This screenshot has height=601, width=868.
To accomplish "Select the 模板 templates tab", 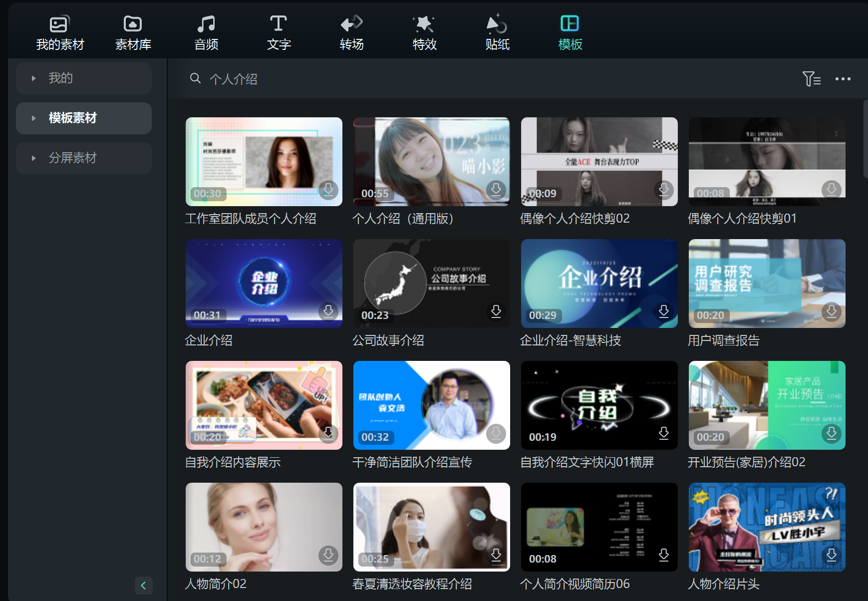I will pyautogui.click(x=570, y=33).
